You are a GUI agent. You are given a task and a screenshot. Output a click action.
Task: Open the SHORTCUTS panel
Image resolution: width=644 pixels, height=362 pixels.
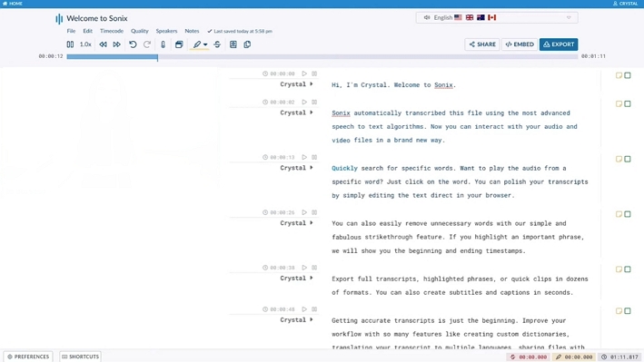(x=81, y=357)
